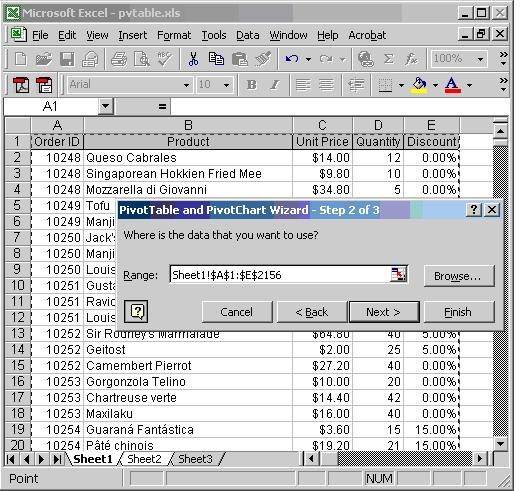The image size is (527, 491).
Task: Collapse the Range dialog selector icon
Action: (399, 275)
